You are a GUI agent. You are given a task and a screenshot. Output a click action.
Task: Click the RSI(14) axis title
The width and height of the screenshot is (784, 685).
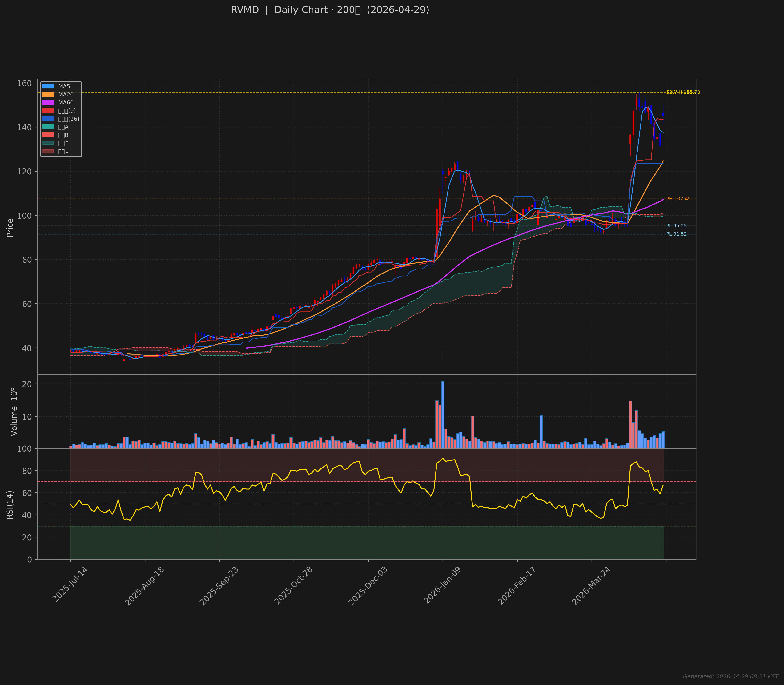pos(10,505)
